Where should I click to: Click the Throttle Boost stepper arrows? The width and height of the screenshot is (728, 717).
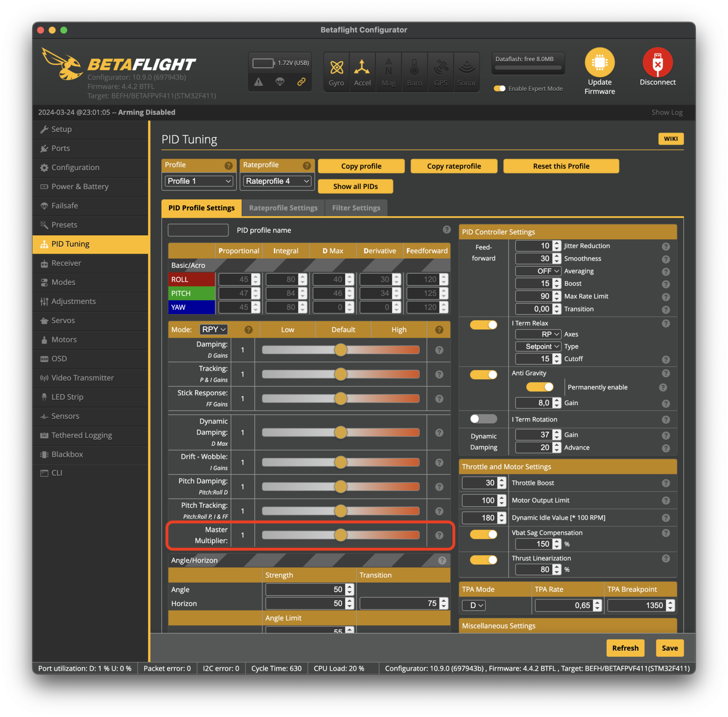501,483
